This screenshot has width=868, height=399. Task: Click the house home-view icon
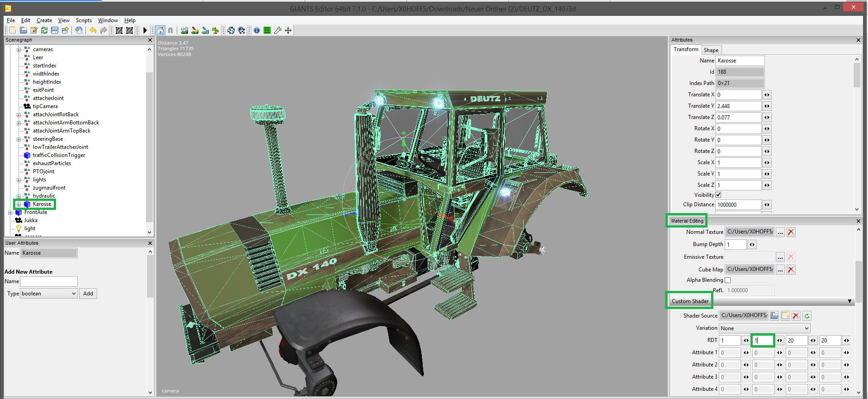click(160, 30)
